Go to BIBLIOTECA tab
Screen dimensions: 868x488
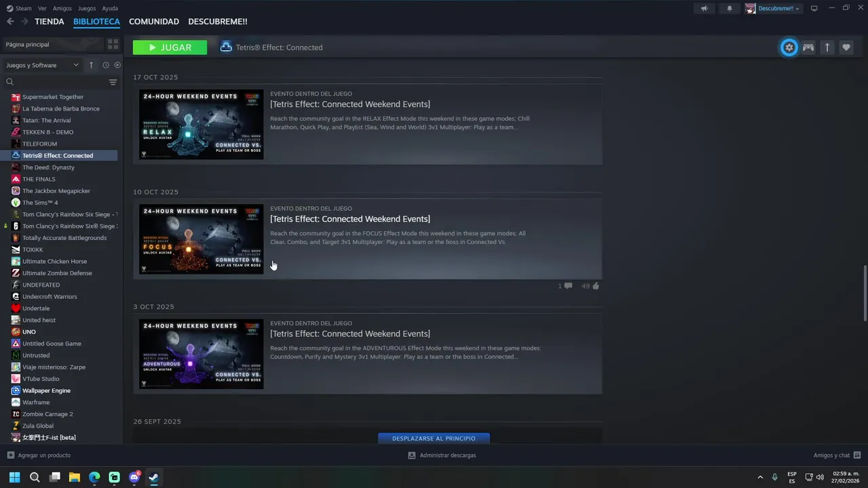(x=96, y=22)
